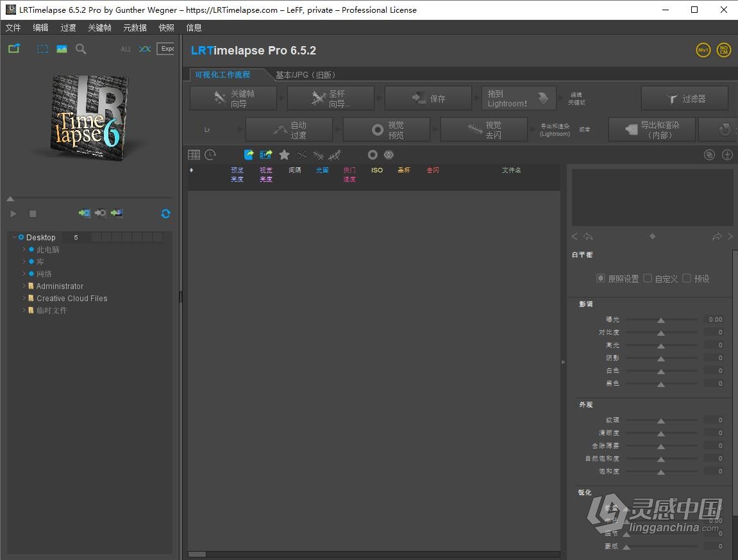Click the 保存 button
This screenshot has height=560, width=738.
click(428, 98)
